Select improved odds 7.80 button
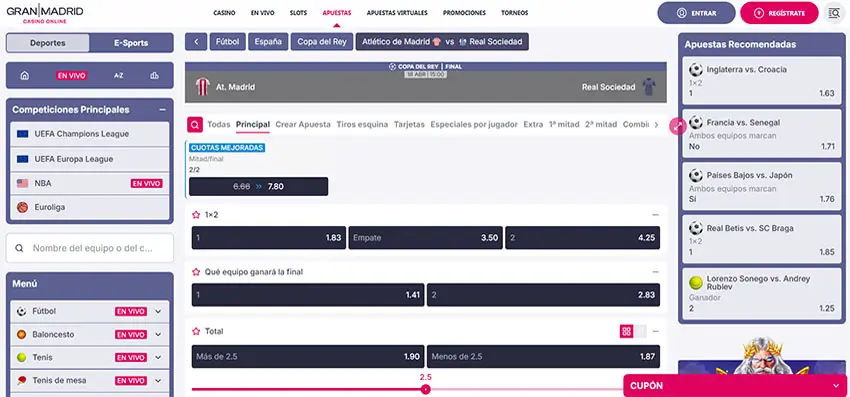Image resolution: width=850 pixels, height=397 pixels. [x=259, y=187]
